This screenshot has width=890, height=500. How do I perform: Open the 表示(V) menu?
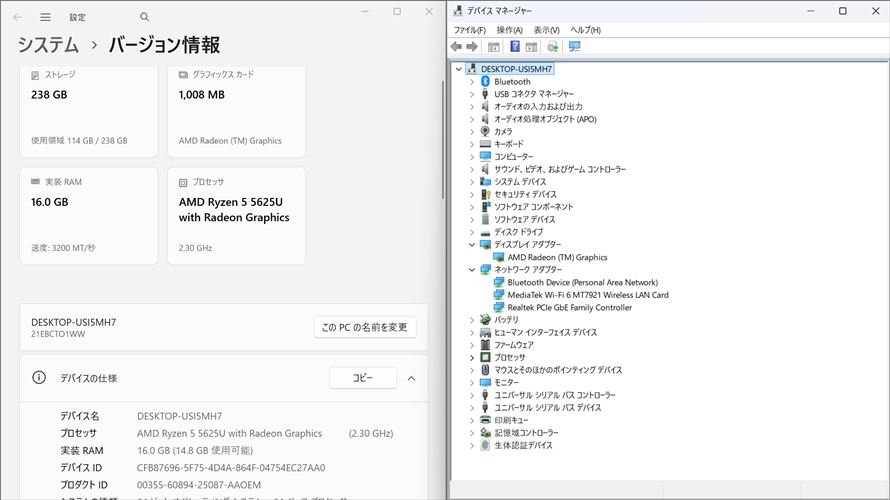click(546, 30)
